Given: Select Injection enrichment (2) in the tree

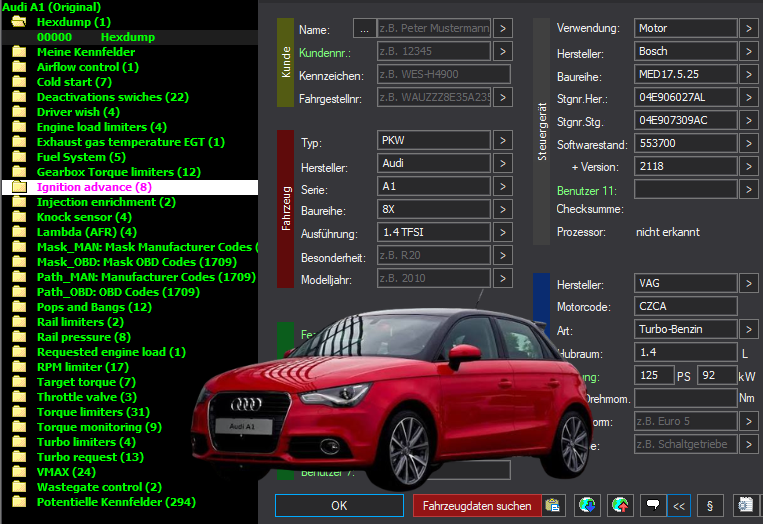Looking at the screenshot, I should (106, 202).
